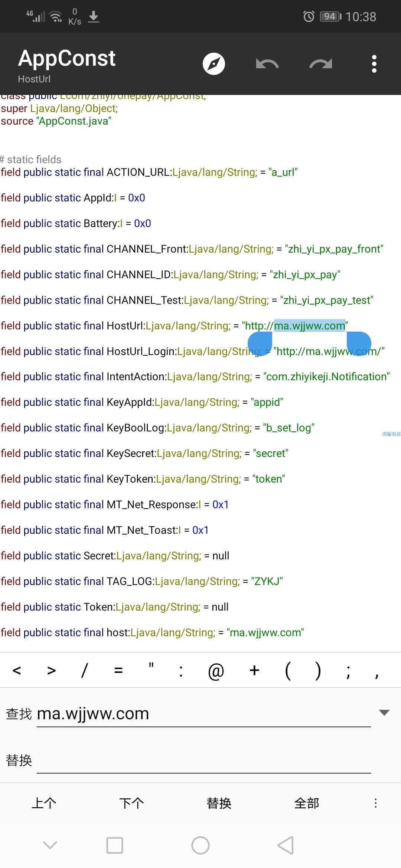Tap the battery 94 indicator
The height and width of the screenshot is (868, 401).
330,16
